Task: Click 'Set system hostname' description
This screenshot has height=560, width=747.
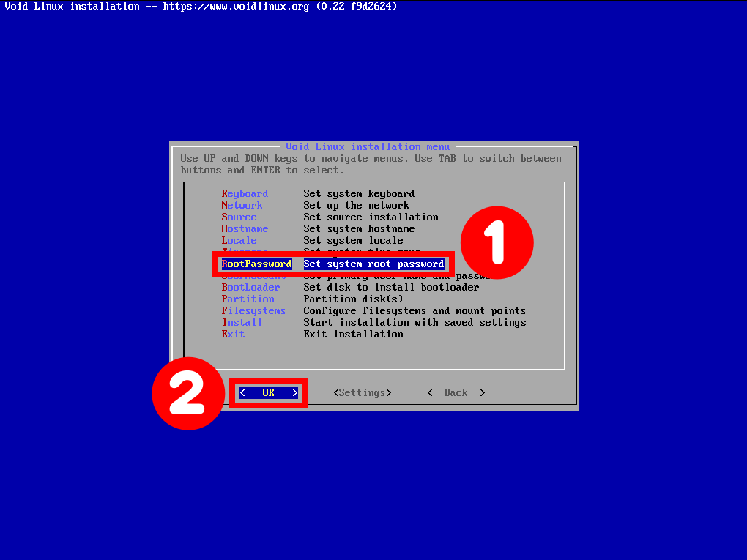Action: click(x=359, y=229)
